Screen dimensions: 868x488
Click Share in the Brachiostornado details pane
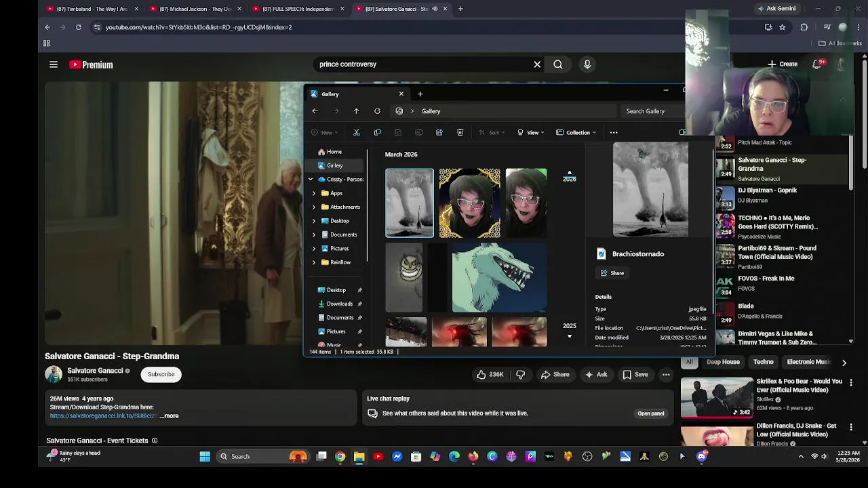tap(612, 273)
